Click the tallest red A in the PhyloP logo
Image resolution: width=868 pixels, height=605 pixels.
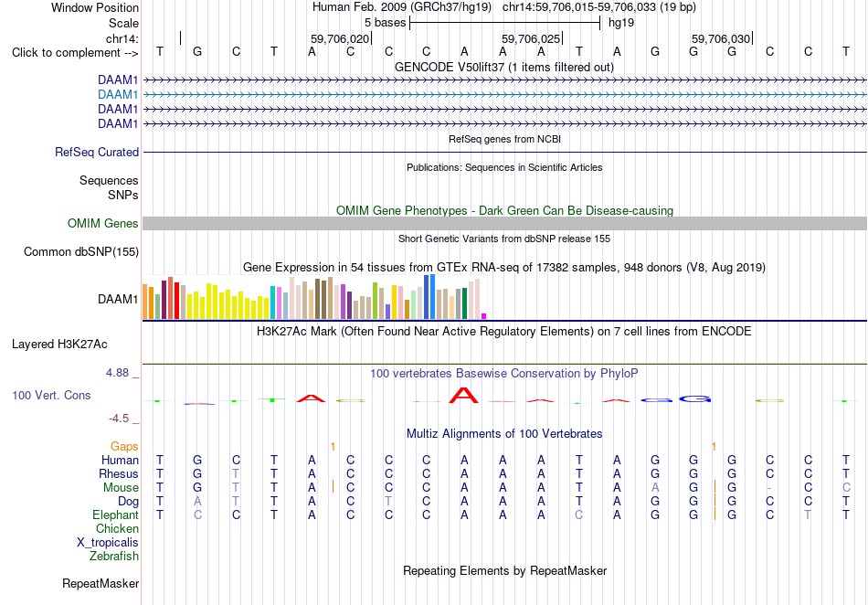pyautogui.click(x=463, y=395)
